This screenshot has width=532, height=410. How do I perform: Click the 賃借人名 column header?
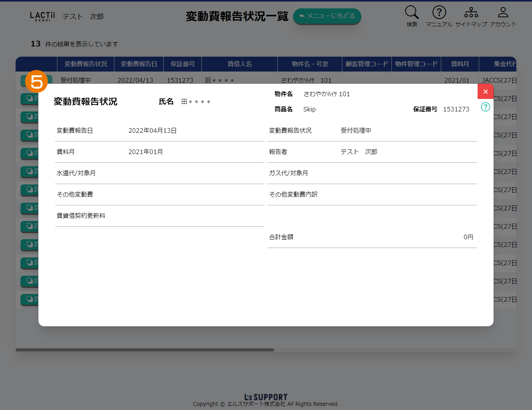tap(239, 64)
